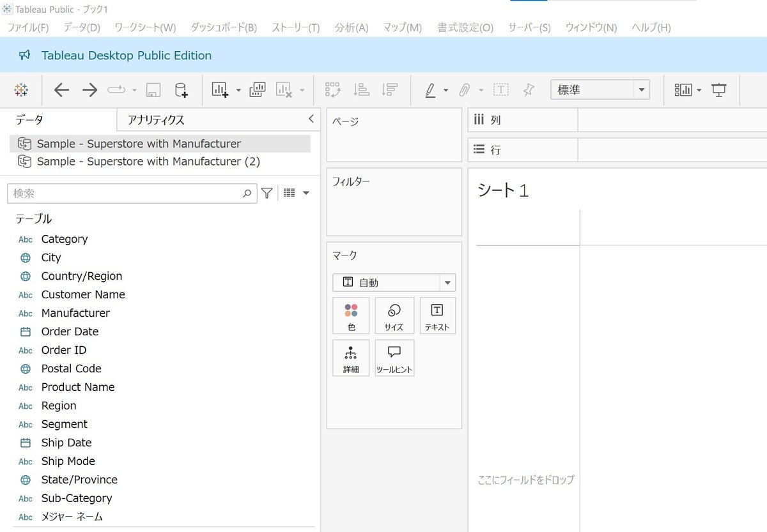The image size is (767, 532).
Task: Click the Size (サイズ) marks button
Action: [394, 315]
